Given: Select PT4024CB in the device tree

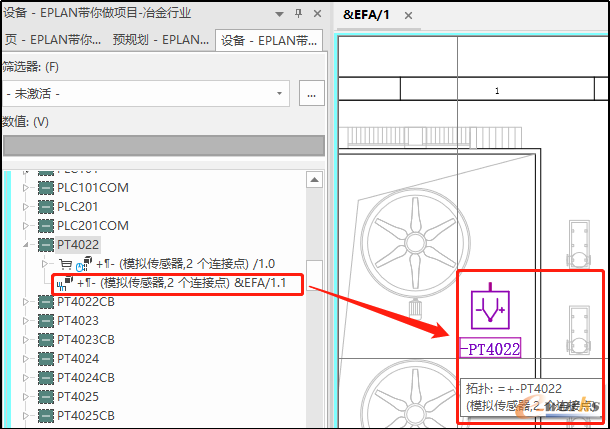Looking at the screenshot, I should (x=86, y=378).
